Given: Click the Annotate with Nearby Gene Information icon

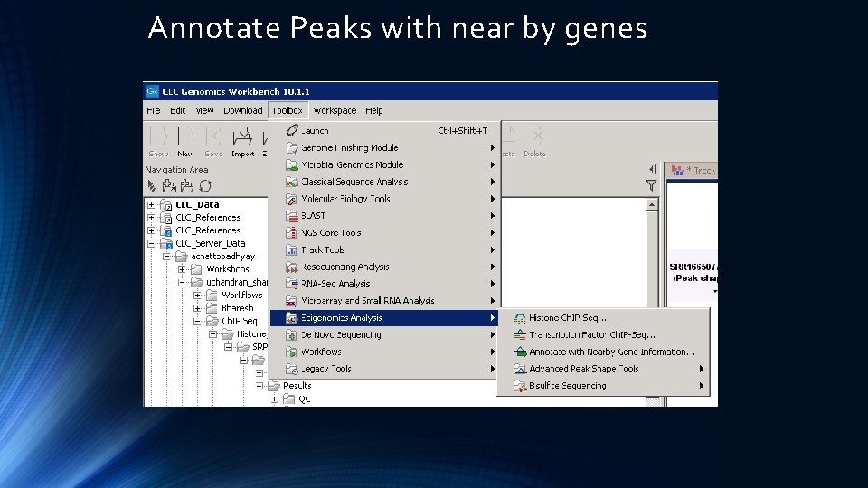Looking at the screenshot, I should point(520,352).
